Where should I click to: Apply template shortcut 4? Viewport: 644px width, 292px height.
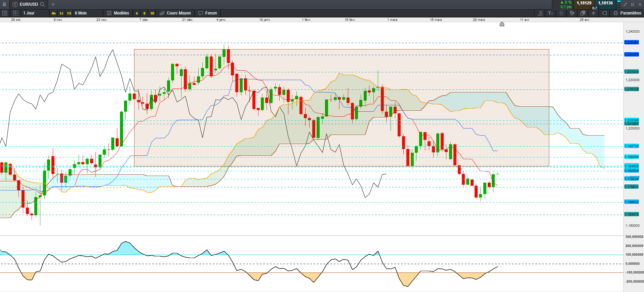136,13
